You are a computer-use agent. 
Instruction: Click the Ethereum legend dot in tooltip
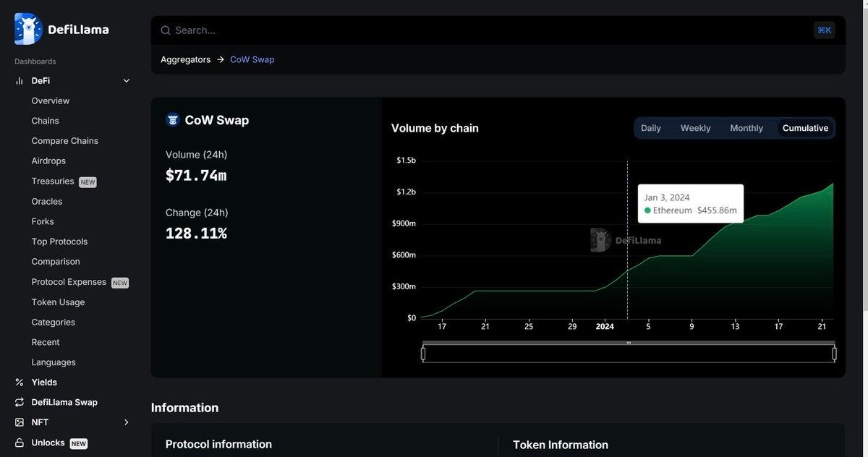click(647, 210)
